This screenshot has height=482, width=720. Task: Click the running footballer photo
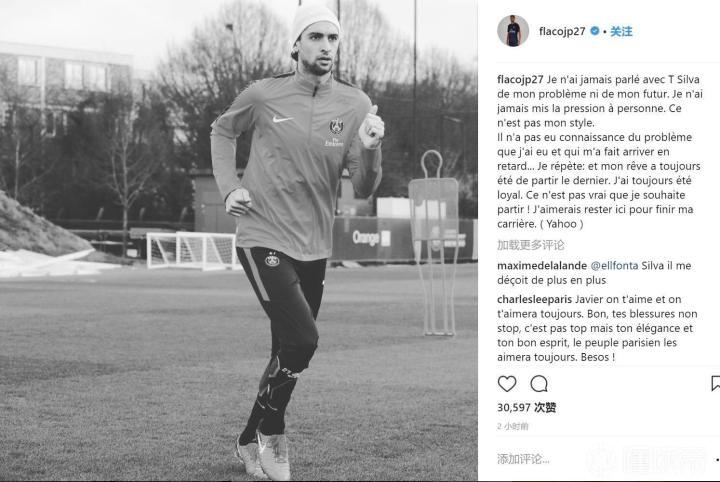coord(239,241)
